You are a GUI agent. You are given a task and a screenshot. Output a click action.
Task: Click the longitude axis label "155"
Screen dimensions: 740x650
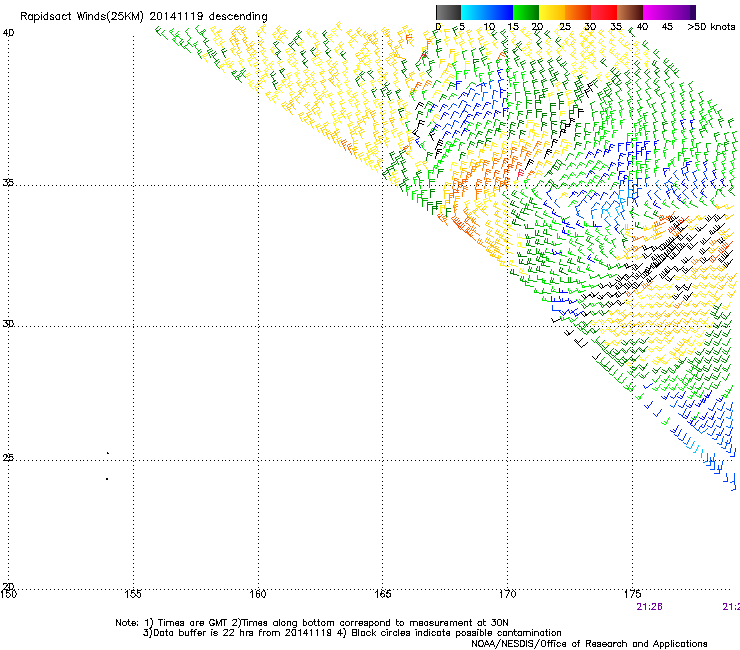pos(133,594)
